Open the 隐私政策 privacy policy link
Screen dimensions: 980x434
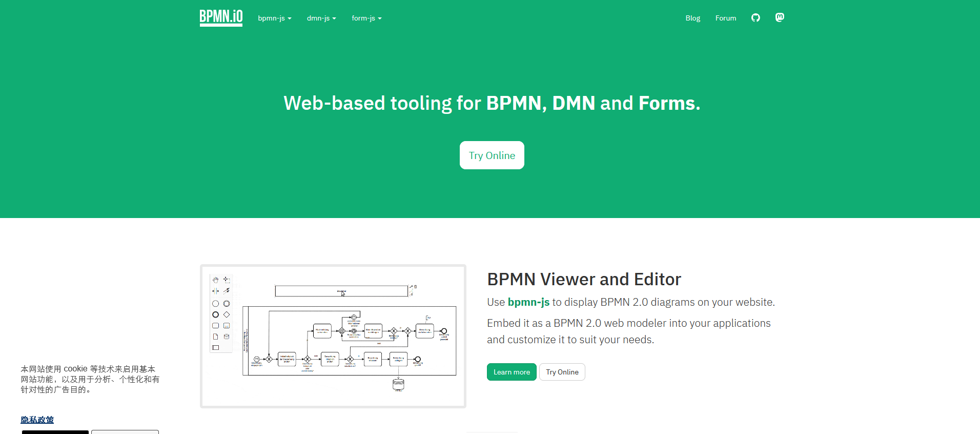[x=37, y=420]
